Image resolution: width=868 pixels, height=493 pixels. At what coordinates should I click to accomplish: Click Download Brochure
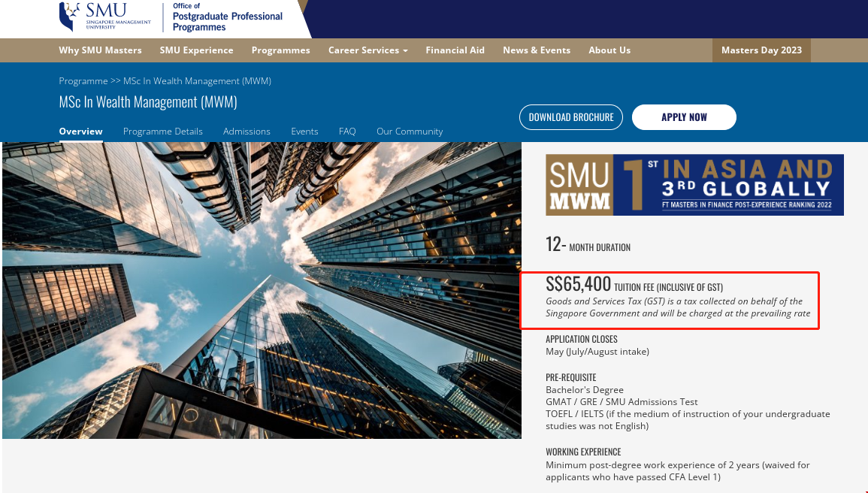pyautogui.click(x=571, y=116)
